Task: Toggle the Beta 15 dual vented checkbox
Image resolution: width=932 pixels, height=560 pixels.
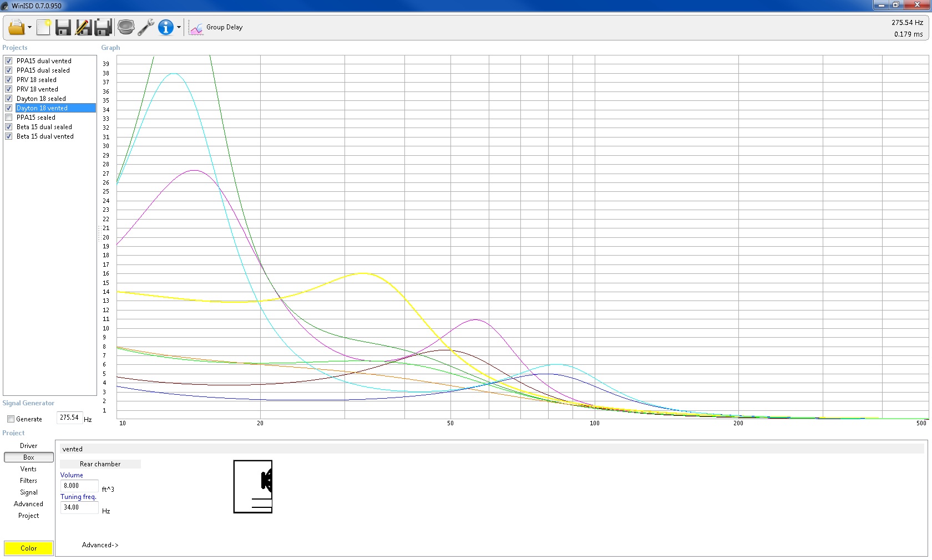Action: pos(9,136)
